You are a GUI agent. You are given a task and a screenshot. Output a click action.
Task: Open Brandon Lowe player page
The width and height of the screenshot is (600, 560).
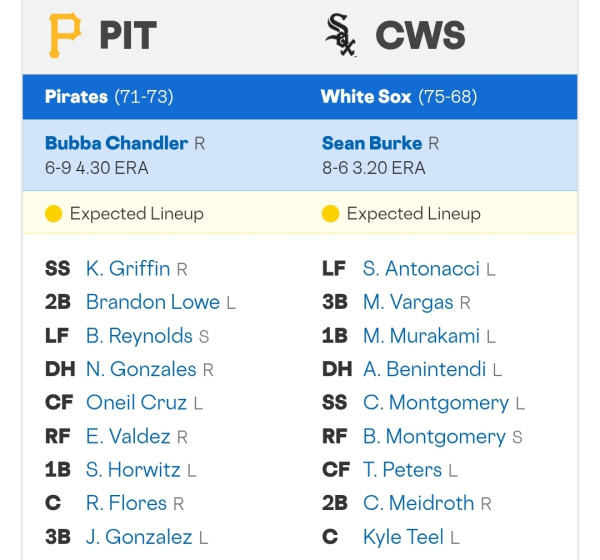click(153, 302)
